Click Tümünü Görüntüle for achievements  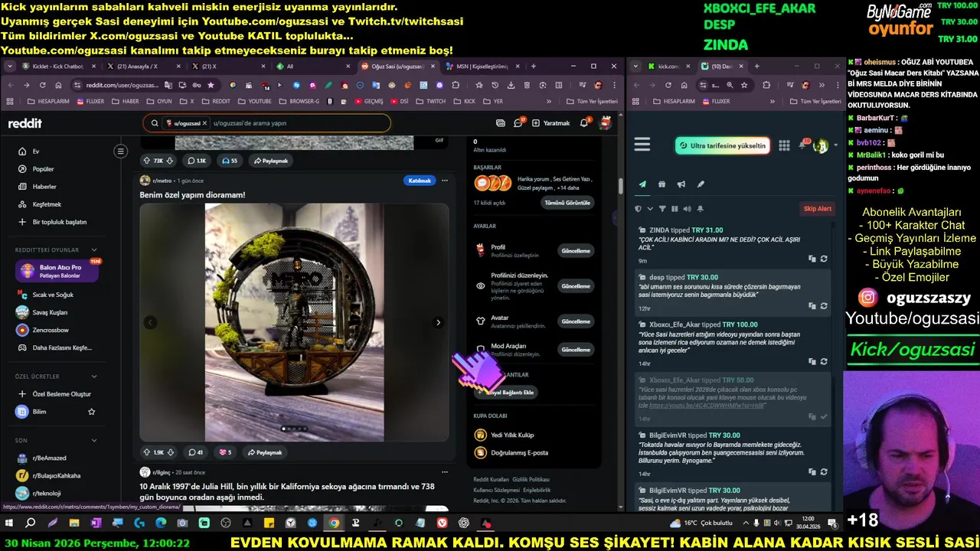pyautogui.click(x=567, y=203)
